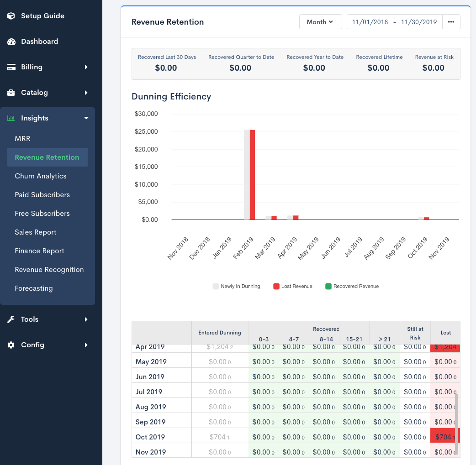476x465 pixels.
Task: Click the Tools wrench icon
Action: pos(11,319)
